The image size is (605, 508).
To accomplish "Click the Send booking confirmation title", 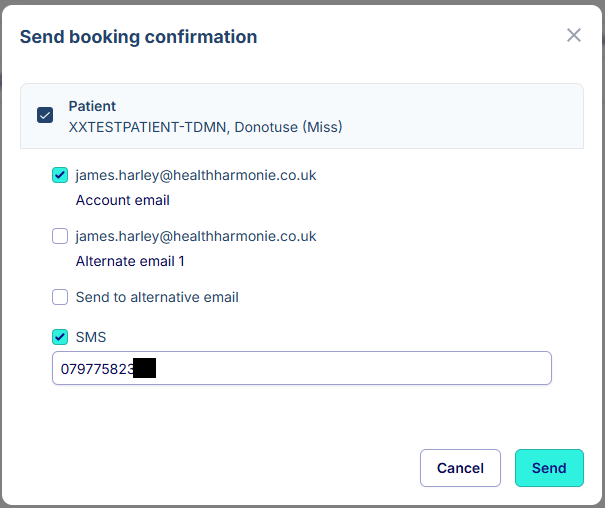I will pos(138,37).
